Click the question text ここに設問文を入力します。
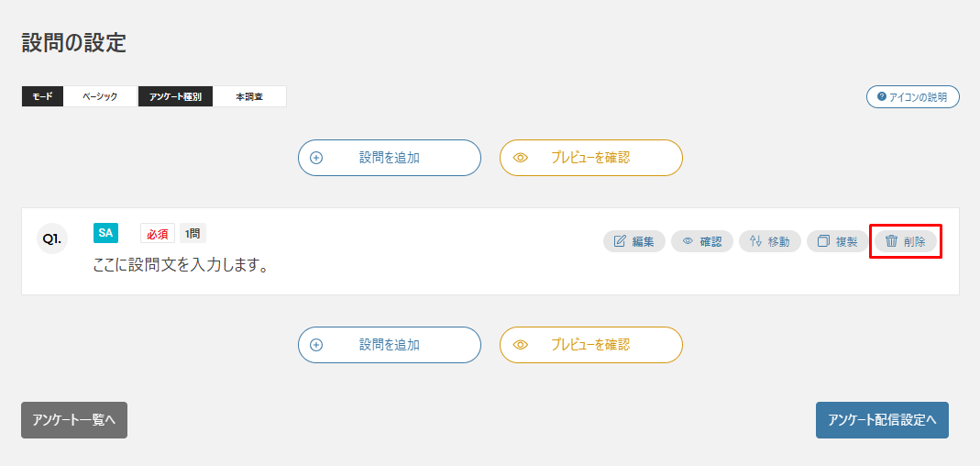The height and width of the screenshot is (466, 980). (x=182, y=266)
